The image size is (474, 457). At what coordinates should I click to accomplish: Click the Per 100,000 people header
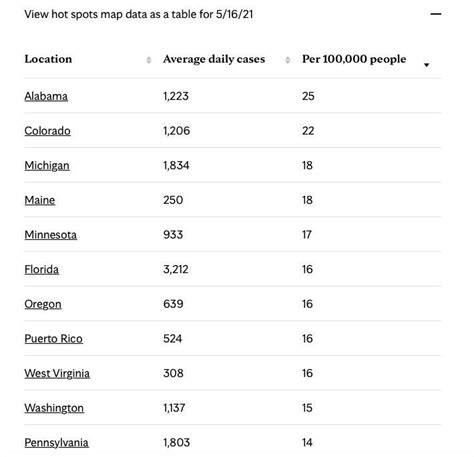click(354, 59)
